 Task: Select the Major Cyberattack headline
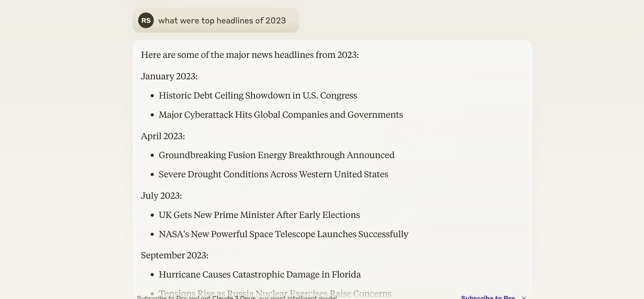(280, 115)
